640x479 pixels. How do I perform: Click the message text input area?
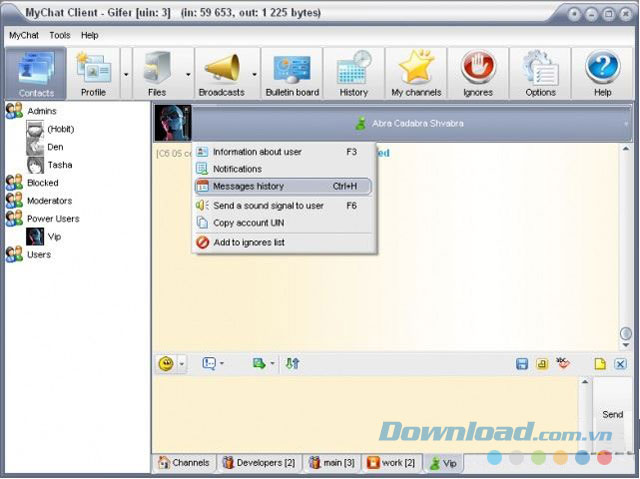[365, 412]
